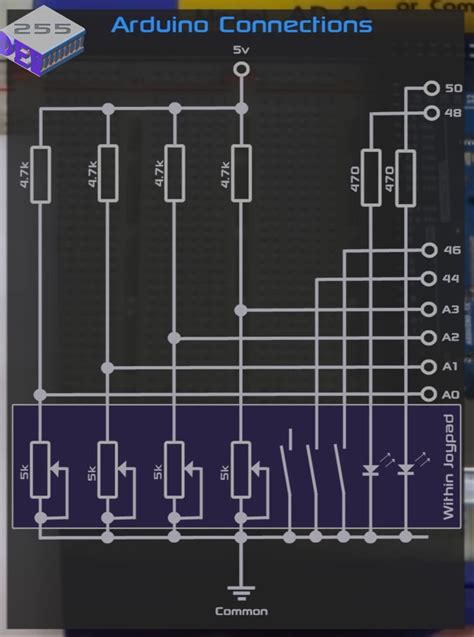Click the pin 44 terminal circle
Viewport: 474px width, 637px height.
[x=429, y=279]
